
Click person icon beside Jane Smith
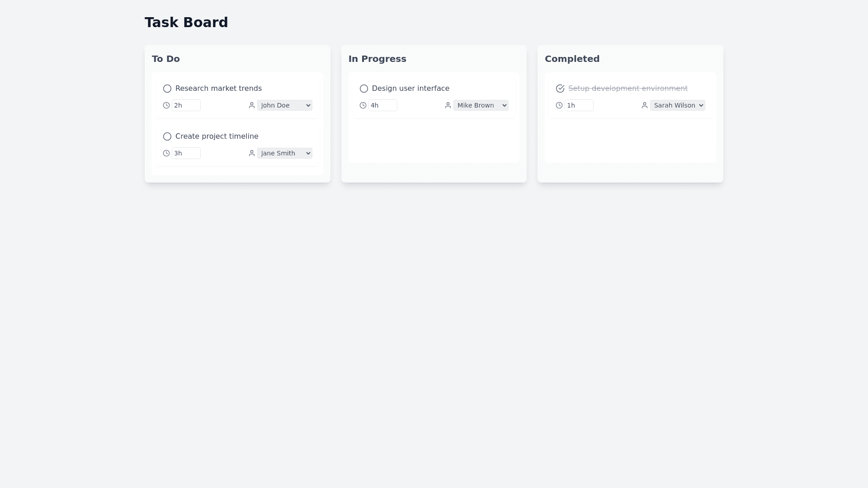[252, 153]
